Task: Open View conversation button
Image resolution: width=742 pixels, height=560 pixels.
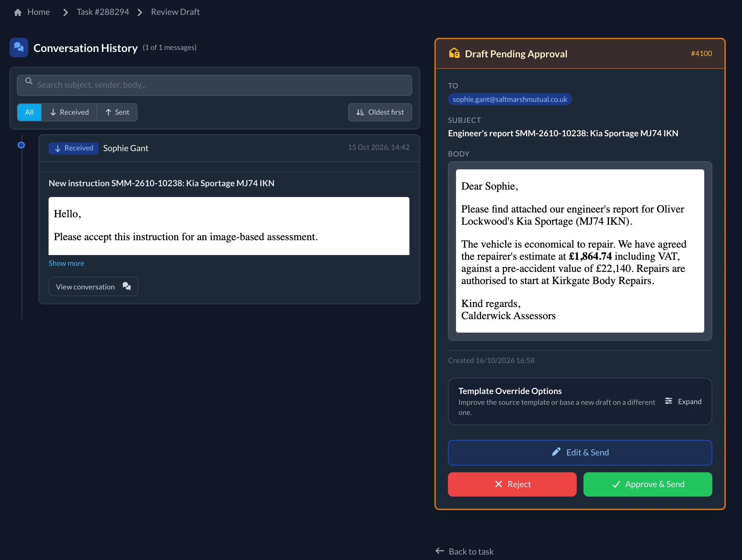Action: coord(93,286)
